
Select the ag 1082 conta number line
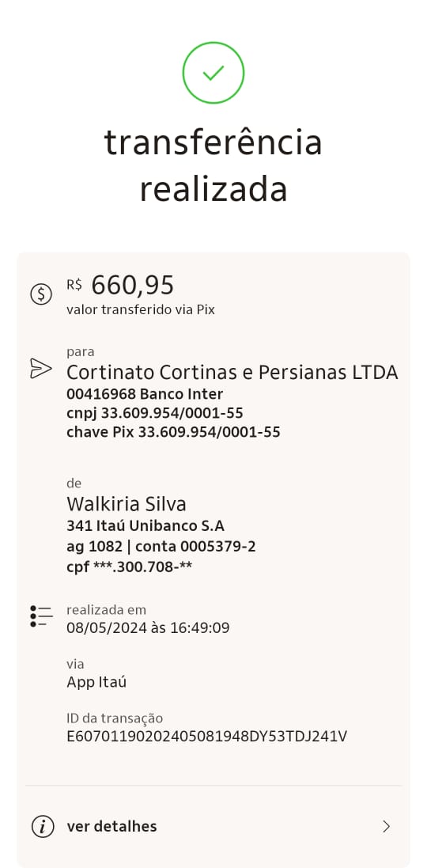pyautogui.click(x=161, y=547)
